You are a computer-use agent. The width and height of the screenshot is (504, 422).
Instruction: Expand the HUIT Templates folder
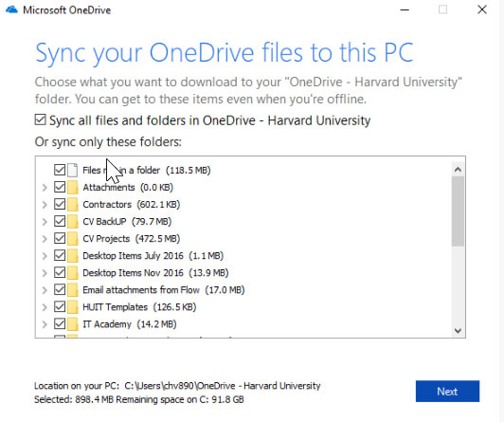[45, 307]
